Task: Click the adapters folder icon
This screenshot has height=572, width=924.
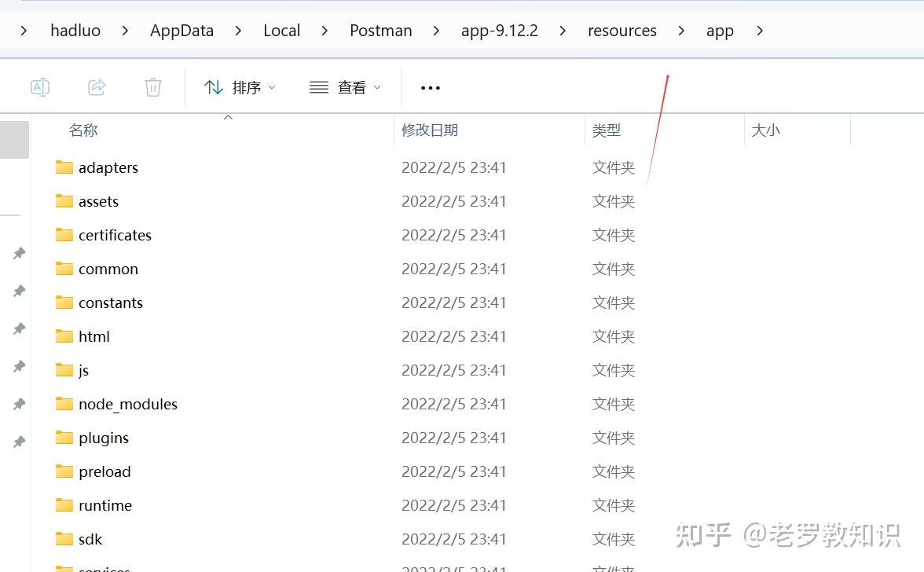Action: (64, 167)
